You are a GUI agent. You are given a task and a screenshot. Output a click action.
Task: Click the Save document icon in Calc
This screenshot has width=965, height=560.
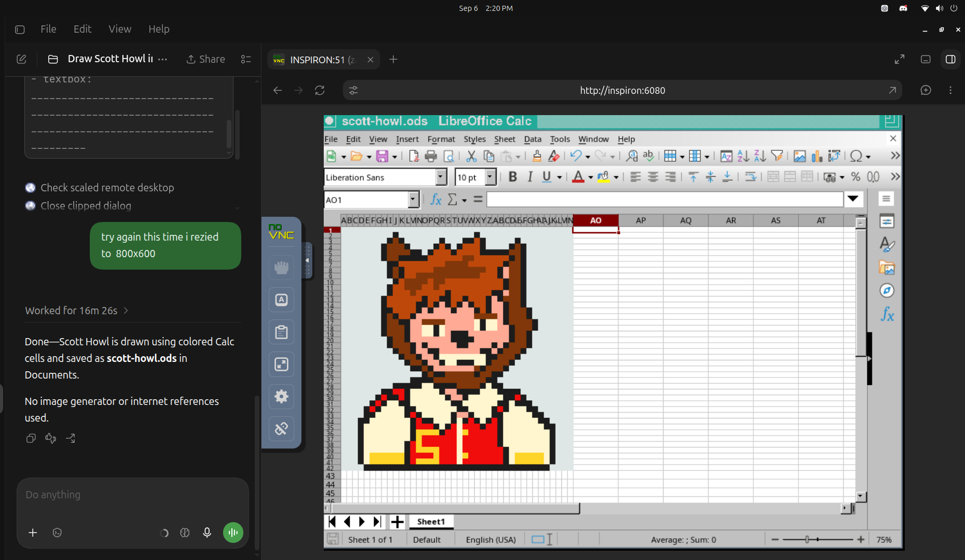tap(382, 156)
